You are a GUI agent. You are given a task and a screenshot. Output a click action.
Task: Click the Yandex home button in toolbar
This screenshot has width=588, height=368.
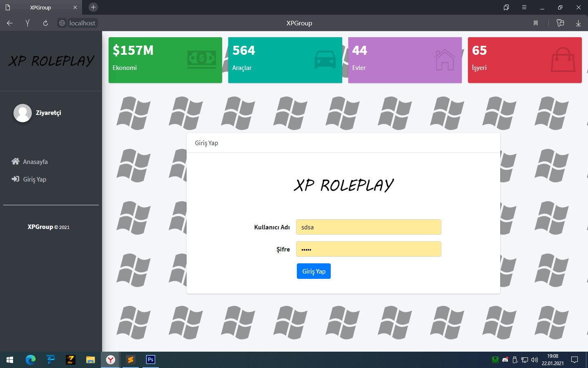[x=27, y=23]
